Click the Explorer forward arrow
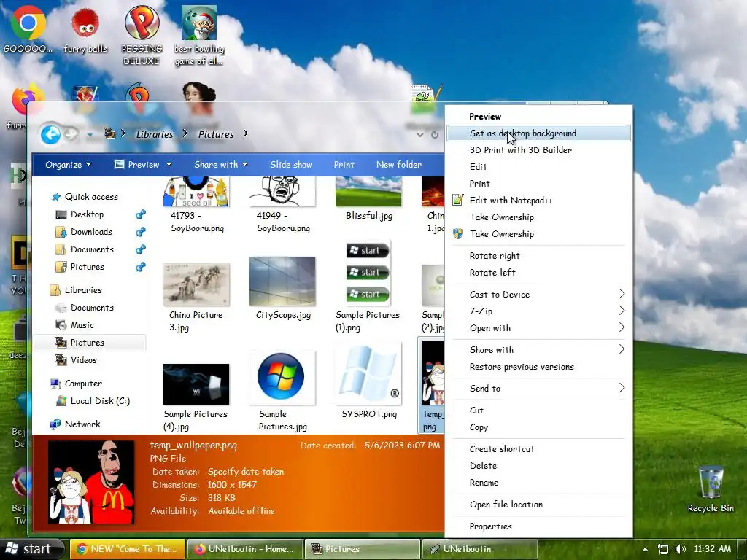This screenshot has height=560, width=747. [x=71, y=135]
